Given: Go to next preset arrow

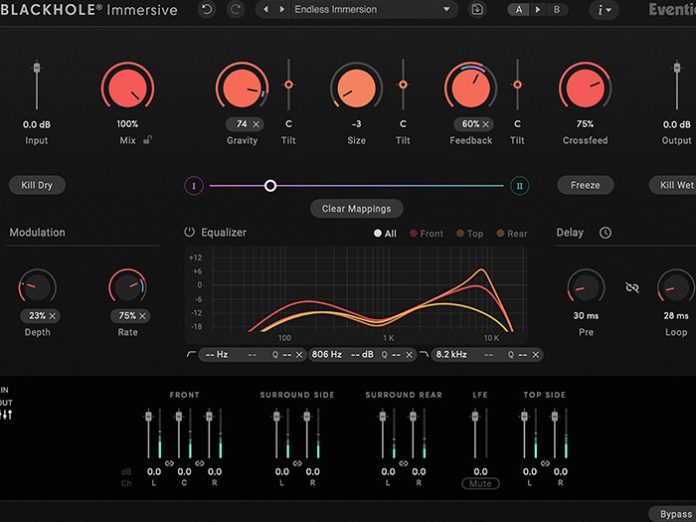Looking at the screenshot, I should pyautogui.click(x=282, y=9).
